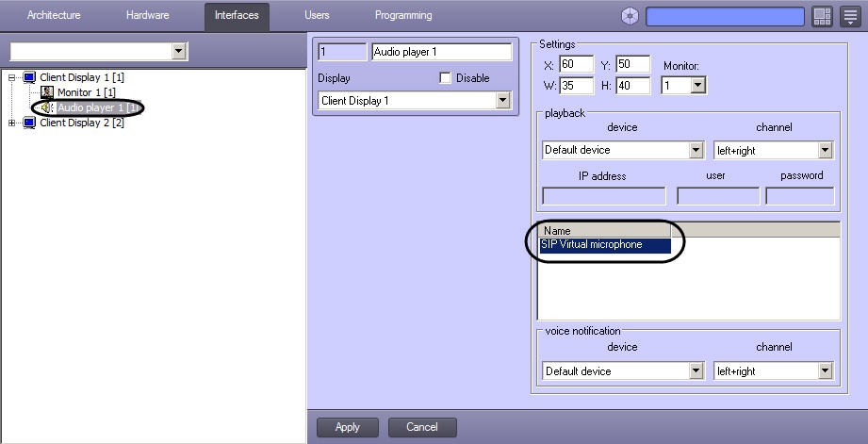
Task: Click the hexagon logo icon in header
Action: pos(630,17)
